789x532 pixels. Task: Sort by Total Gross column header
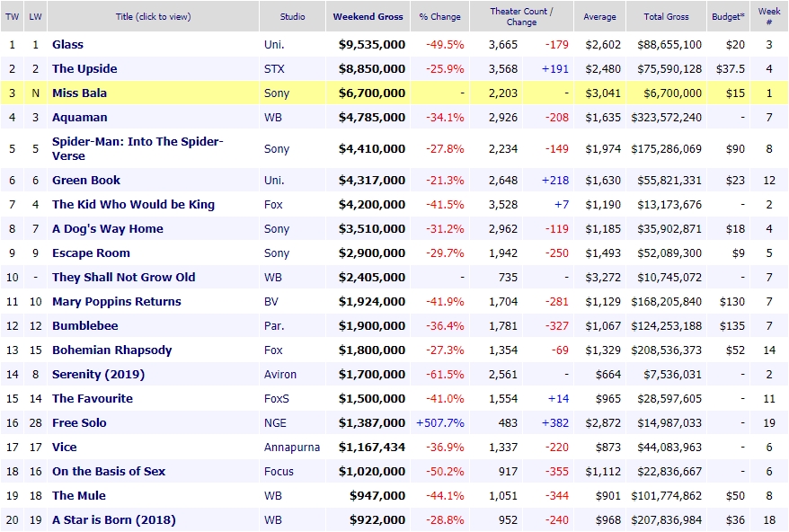point(666,16)
